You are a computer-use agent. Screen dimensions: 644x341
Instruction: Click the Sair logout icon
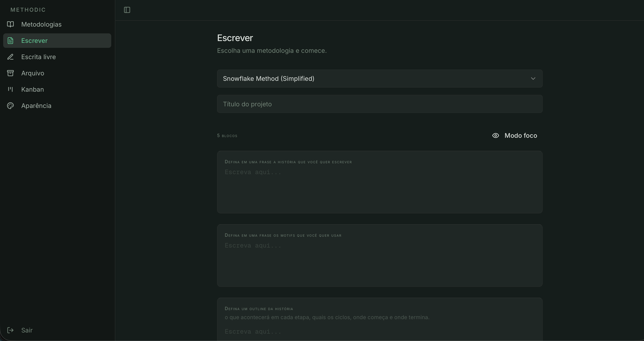click(10, 330)
